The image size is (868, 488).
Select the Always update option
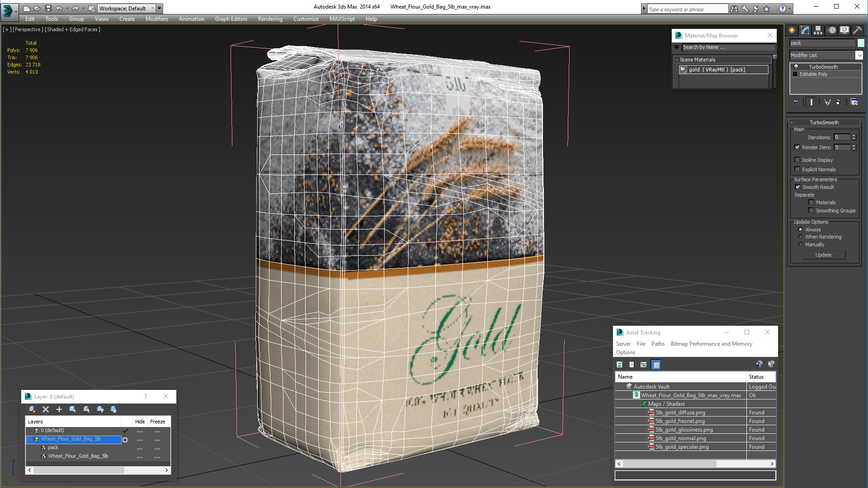[800, 230]
